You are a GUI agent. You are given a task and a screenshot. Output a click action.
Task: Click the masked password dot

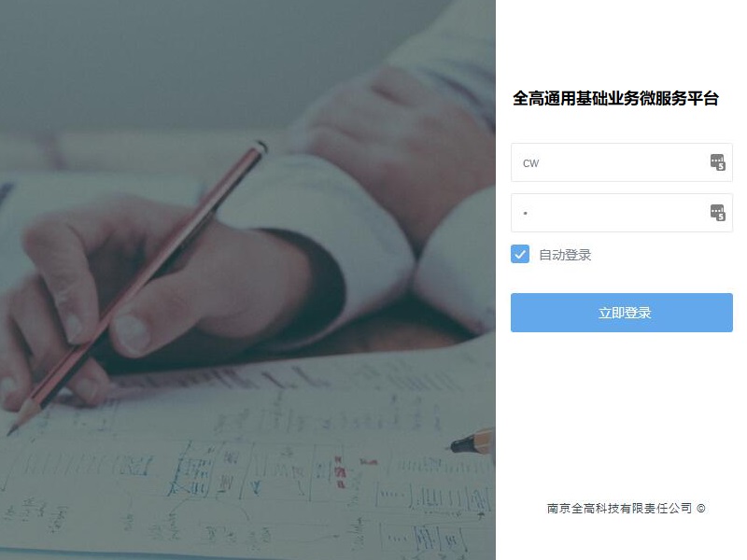pos(526,213)
